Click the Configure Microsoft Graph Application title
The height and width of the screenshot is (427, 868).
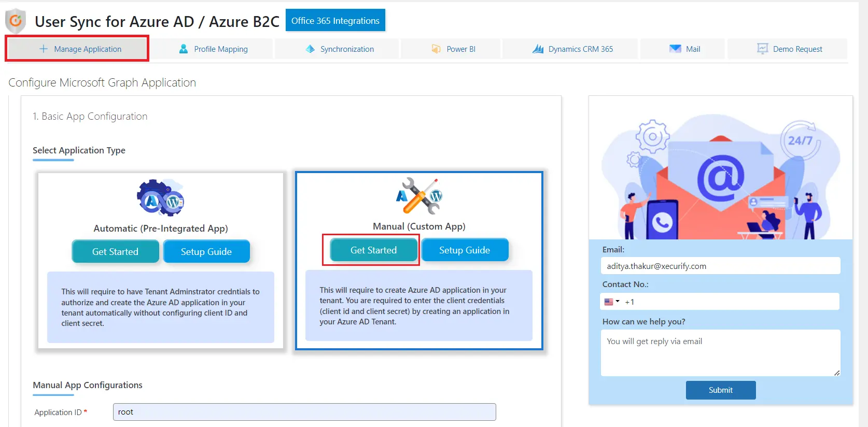[x=102, y=82]
